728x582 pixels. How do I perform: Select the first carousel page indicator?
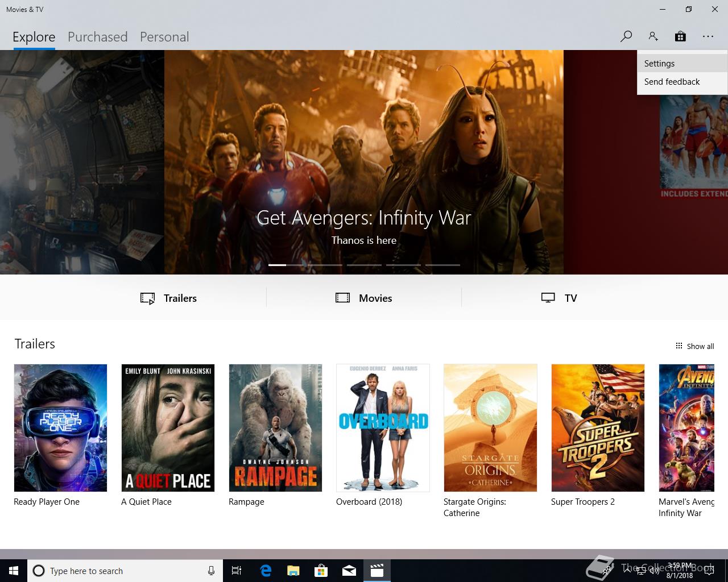coord(286,265)
